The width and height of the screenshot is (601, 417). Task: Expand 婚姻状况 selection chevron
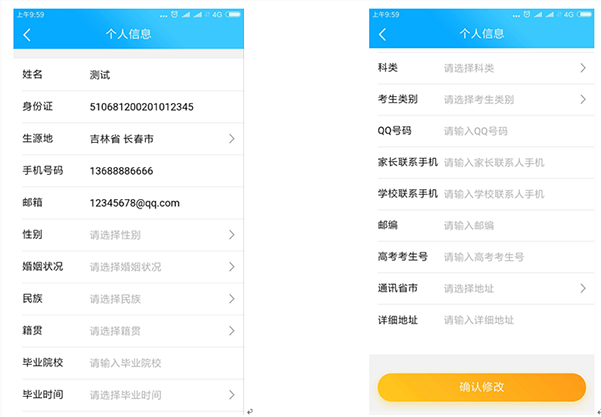coord(232,267)
